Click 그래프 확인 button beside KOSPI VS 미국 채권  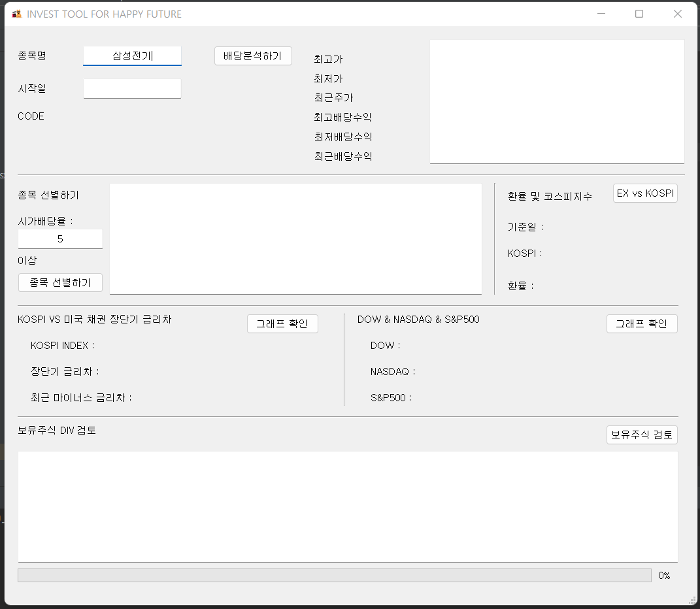tap(282, 323)
